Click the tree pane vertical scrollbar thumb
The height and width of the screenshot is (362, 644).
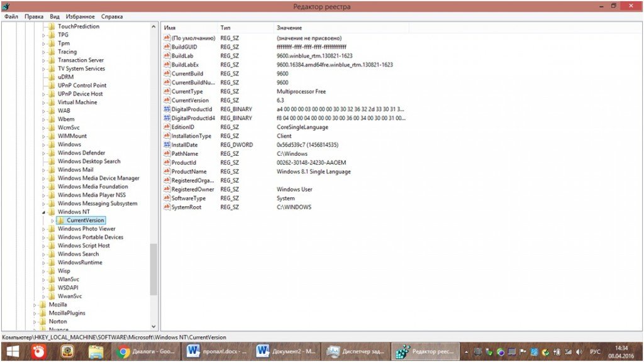click(x=153, y=269)
